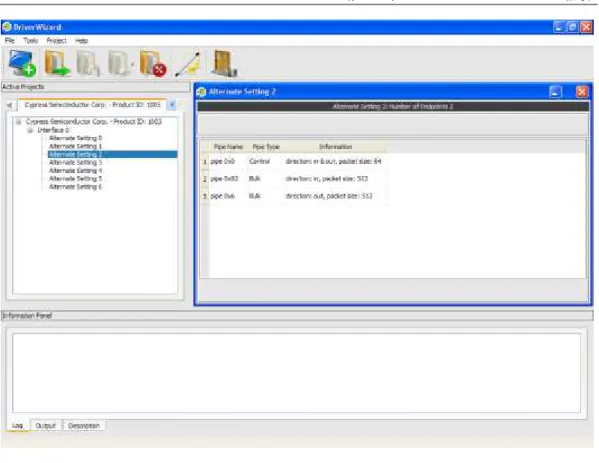Click row header 3 in pipe table

pos(205,196)
